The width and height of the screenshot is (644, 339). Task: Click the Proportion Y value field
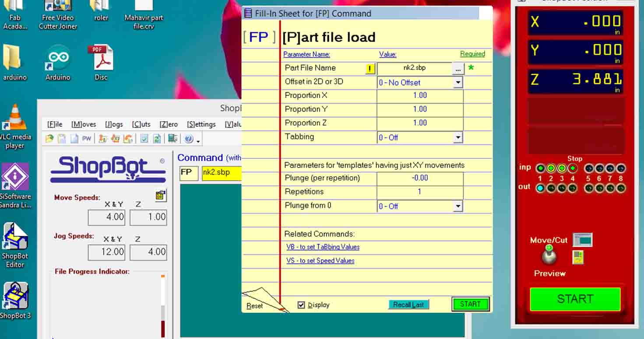pos(420,109)
